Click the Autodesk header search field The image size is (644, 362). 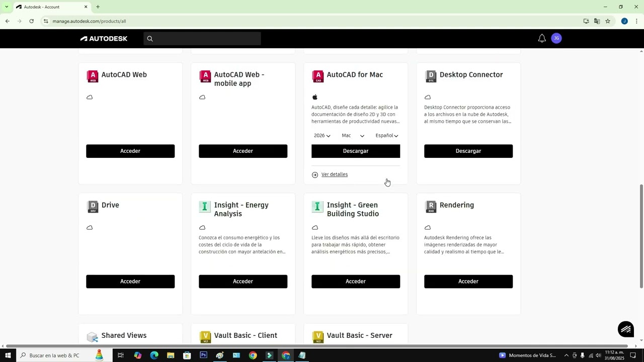(x=202, y=39)
